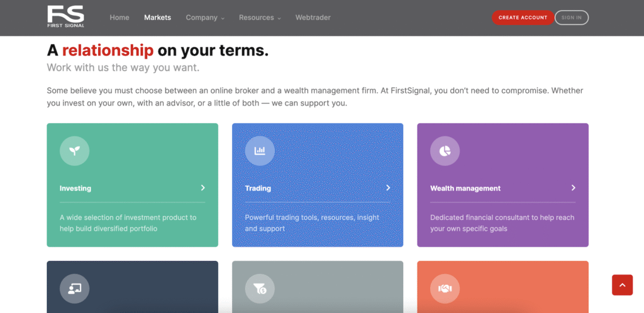Click the Sign In button
This screenshot has width=644, height=313.
pos(571,18)
